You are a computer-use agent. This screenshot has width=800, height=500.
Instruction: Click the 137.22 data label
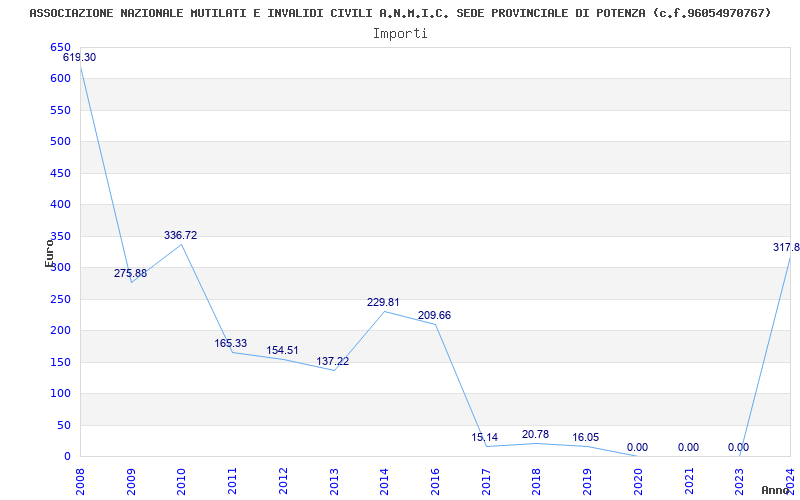(x=333, y=361)
